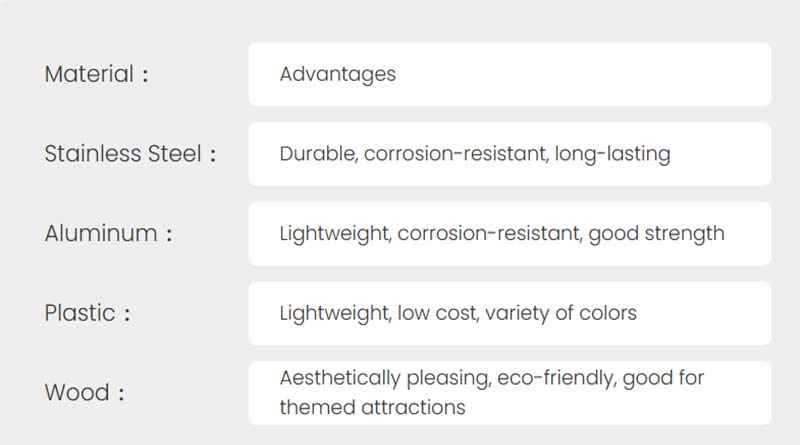Viewport: 800px width, 445px height.
Task: Click the Stainless Steel advantages box
Action: pos(509,154)
